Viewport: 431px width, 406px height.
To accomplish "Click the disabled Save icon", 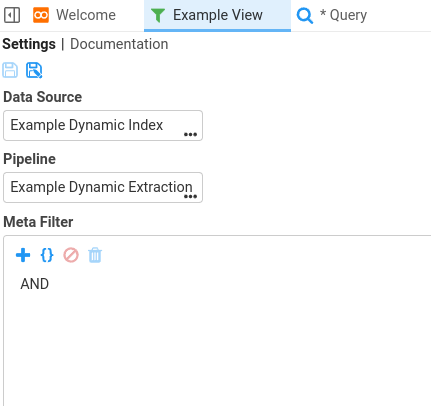I will click(10, 70).
